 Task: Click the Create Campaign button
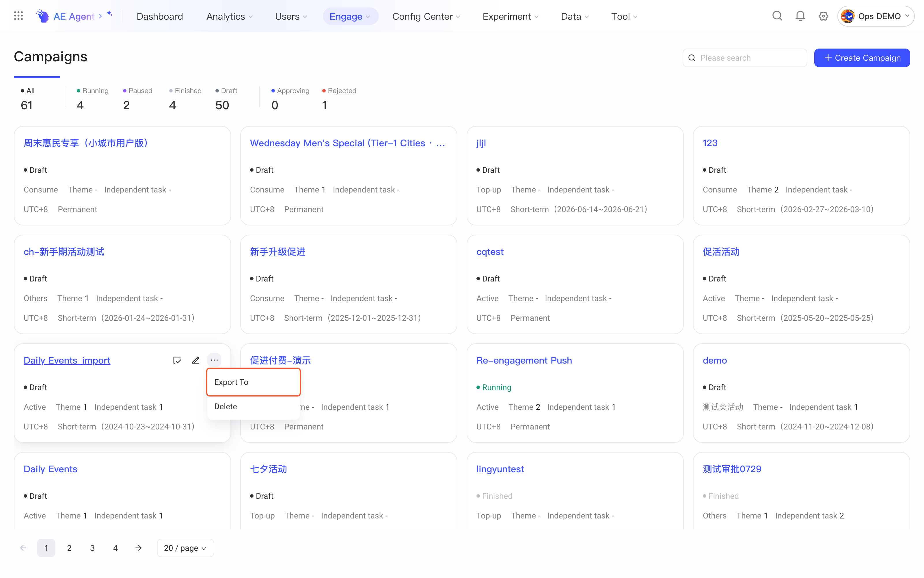click(862, 58)
